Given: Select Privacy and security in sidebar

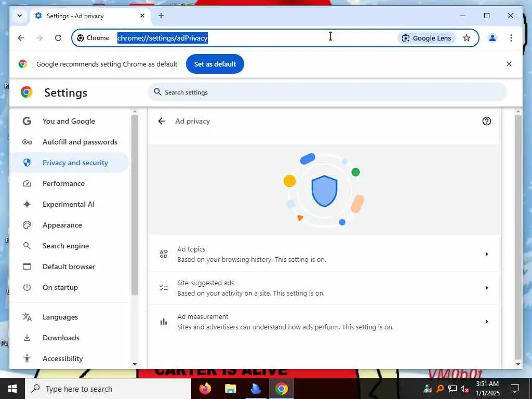Looking at the screenshot, I should pyautogui.click(x=70, y=163).
